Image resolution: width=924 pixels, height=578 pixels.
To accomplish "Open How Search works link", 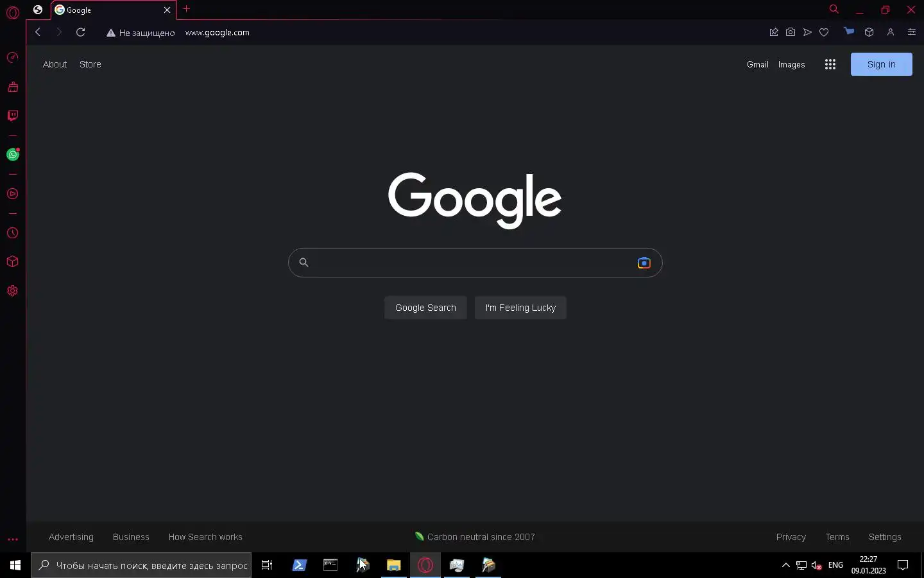I will pos(205,537).
